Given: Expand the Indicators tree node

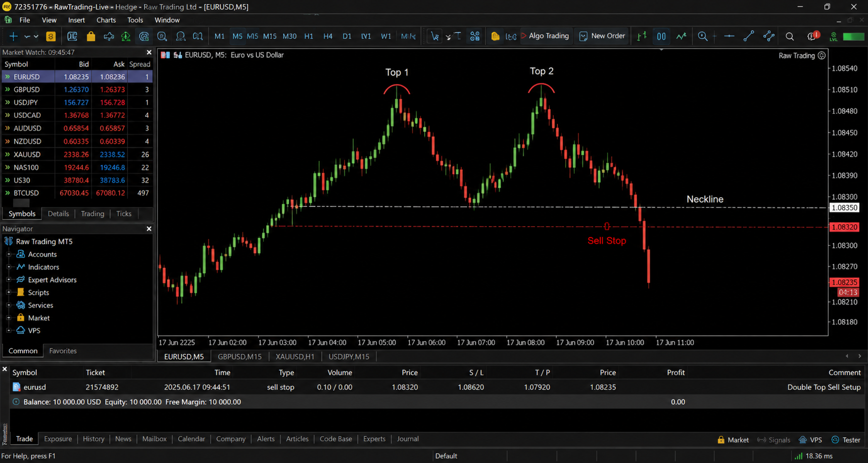Looking at the screenshot, I should pyautogui.click(x=9, y=267).
